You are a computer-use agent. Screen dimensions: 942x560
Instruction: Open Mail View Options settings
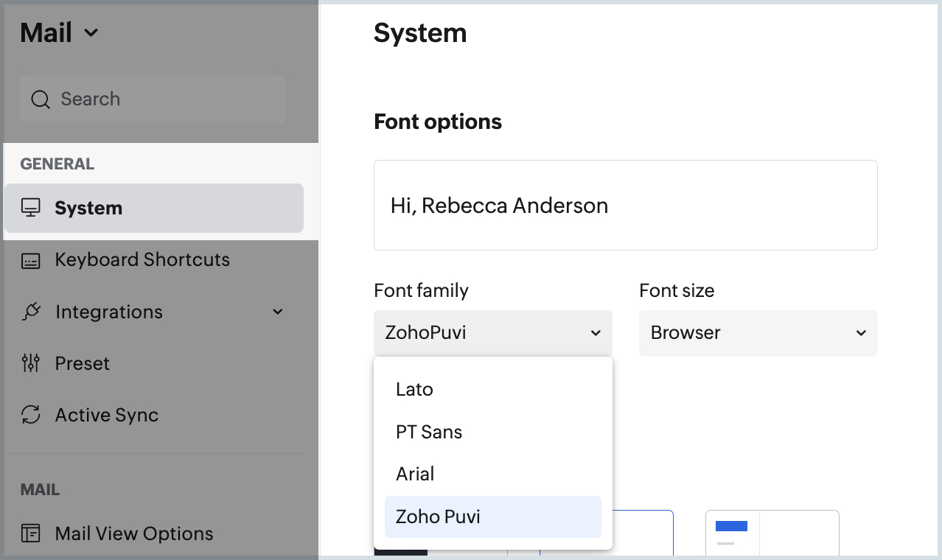(133, 533)
